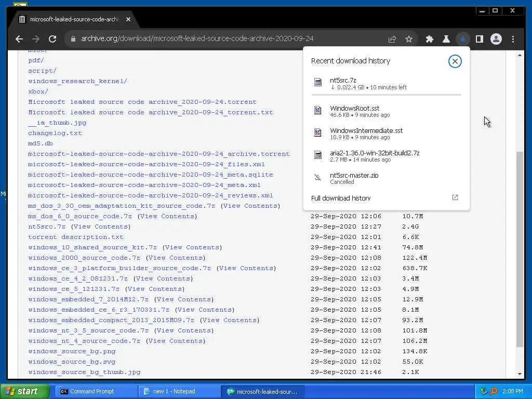Viewport: 532px width, 399px height.
Task: Reload the archive.org page
Action: (52, 39)
